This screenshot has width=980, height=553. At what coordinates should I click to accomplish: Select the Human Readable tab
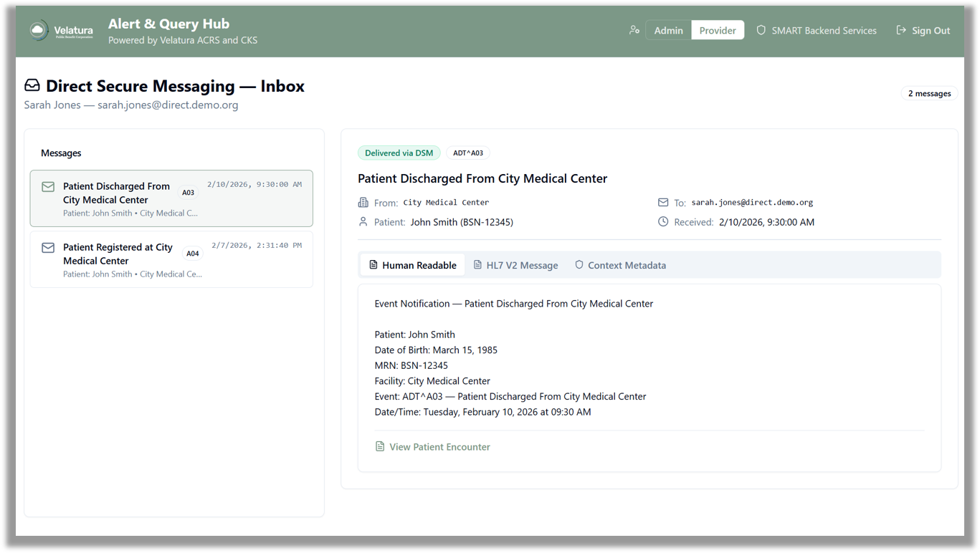pyautogui.click(x=412, y=265)
